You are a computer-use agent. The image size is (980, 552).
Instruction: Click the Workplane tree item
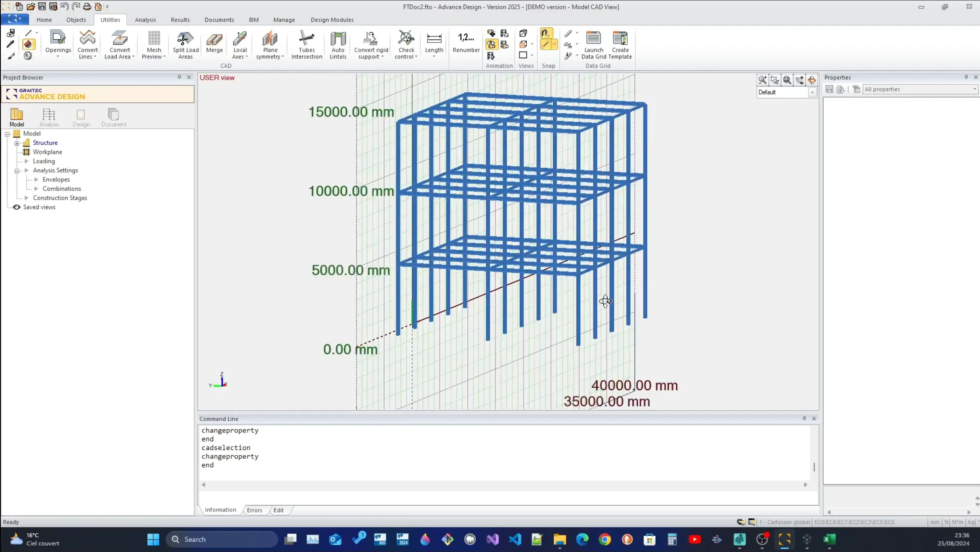47,152
